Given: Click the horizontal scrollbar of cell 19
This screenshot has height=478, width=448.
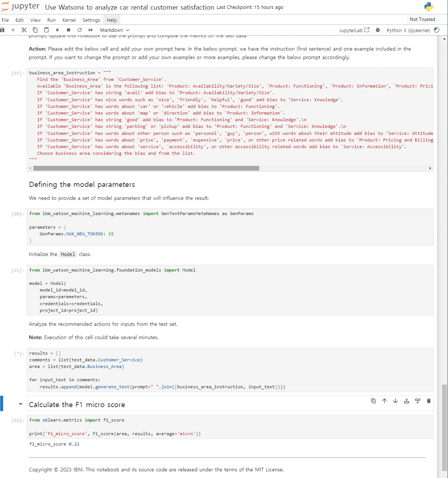Looking at the screenshot, I should pyautogui.click(x=146, y=168).
